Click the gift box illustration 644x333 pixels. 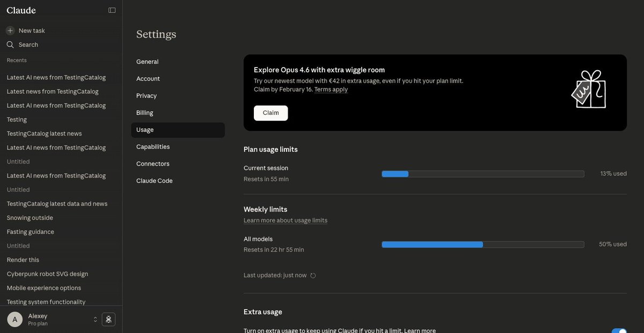click(x=588, y=90)
